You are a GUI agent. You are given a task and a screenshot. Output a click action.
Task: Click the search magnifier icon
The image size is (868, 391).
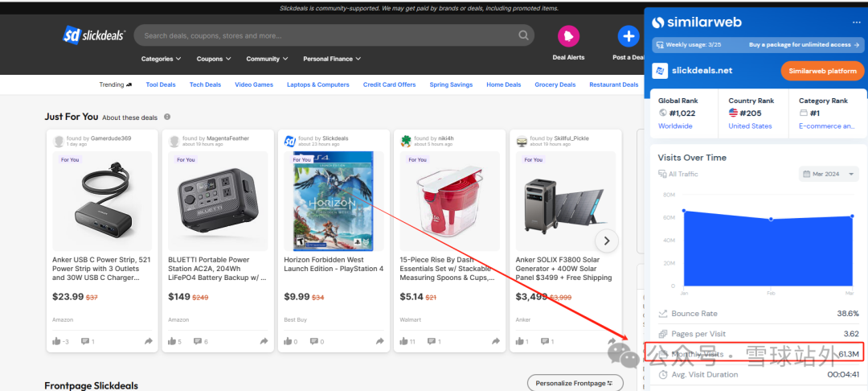coord(524,35)
